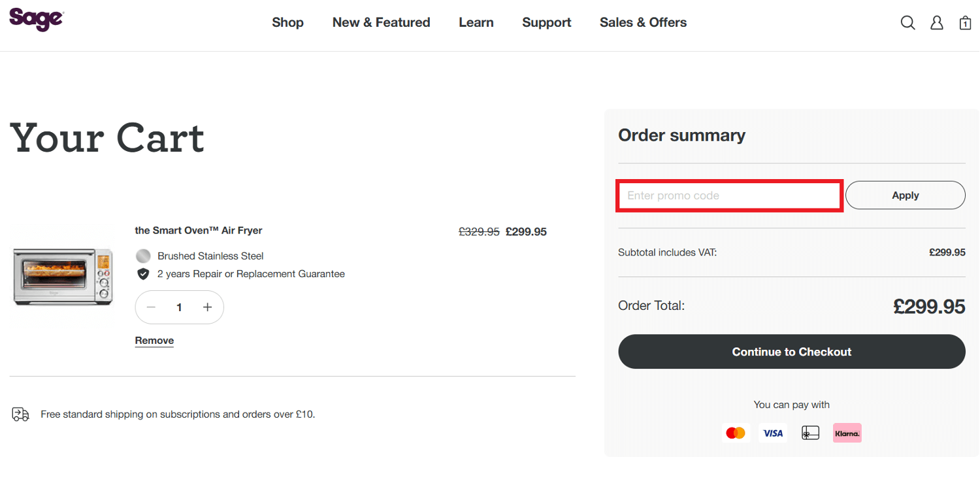Click the promo code input field
Image resolution: width=980 pixels, height=489 pixels.
pos(729,195)
